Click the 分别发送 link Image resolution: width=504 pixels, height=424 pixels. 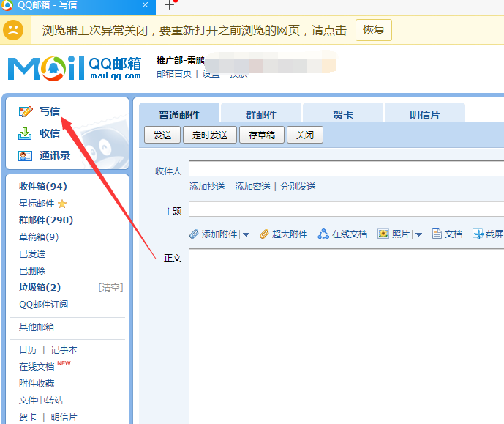point(298,187)
